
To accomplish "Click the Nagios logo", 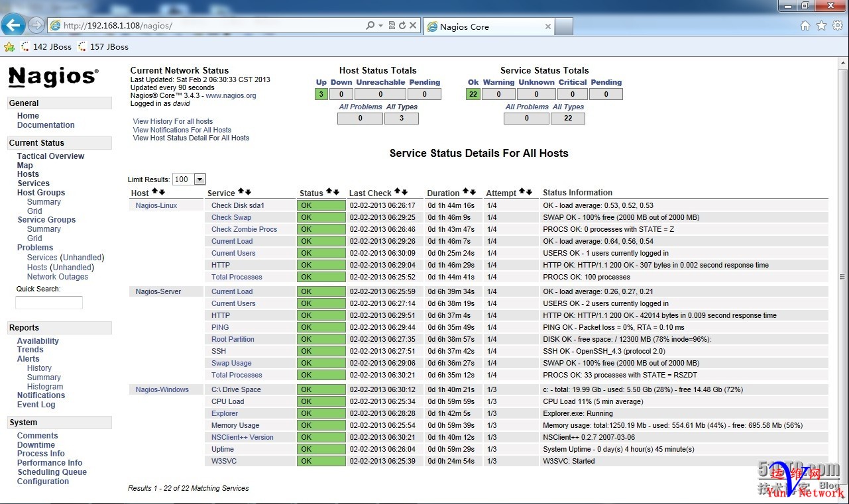I will 54,77.
